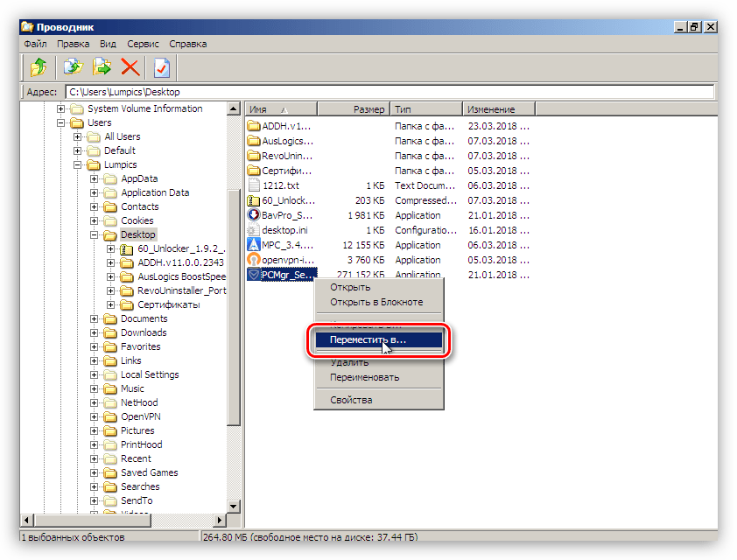The height and width of the screenshot is (560, 737).
Task: Select Downloads folder in the tree
Action: [144, 332]
